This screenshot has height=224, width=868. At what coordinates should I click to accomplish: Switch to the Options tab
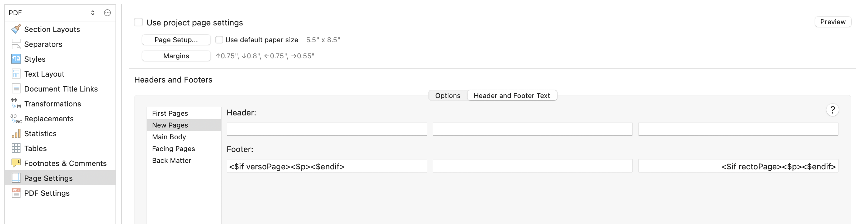click(447, 95)
